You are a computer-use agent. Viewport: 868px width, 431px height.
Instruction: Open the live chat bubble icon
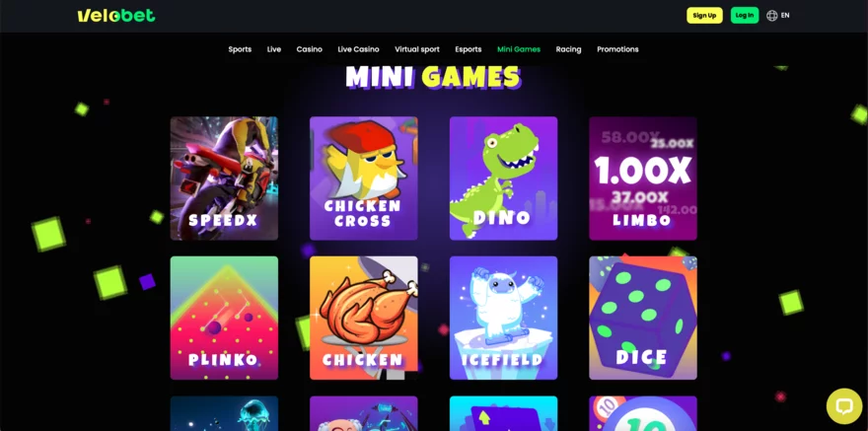pyautogui.click(x=844, y=406)
